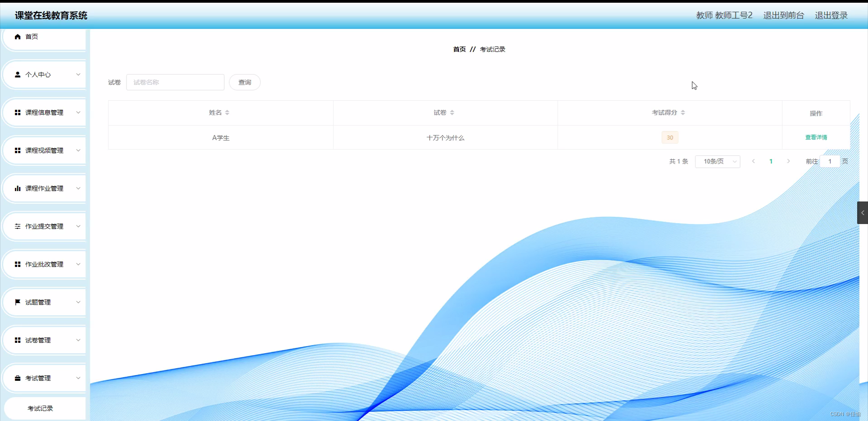Screen dimensions: 868x421
Task: Click the 个人中心 person icon
Action: tap(18, 75)
